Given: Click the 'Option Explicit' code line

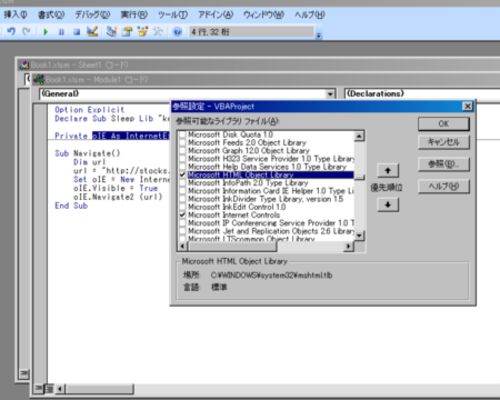Looking at the screenshot, I should click(89, 110).
